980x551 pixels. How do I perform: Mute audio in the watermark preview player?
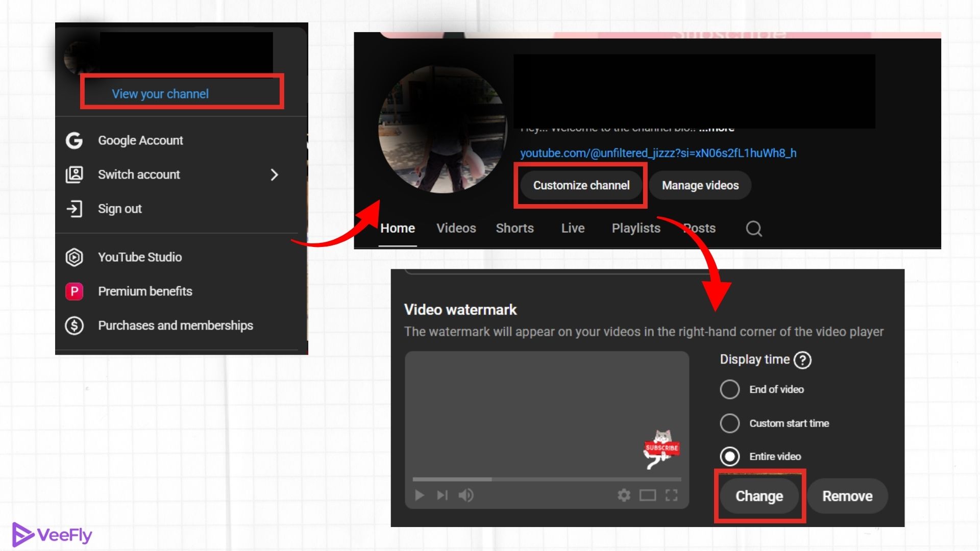pyautogui.click(x=466, y=495)
